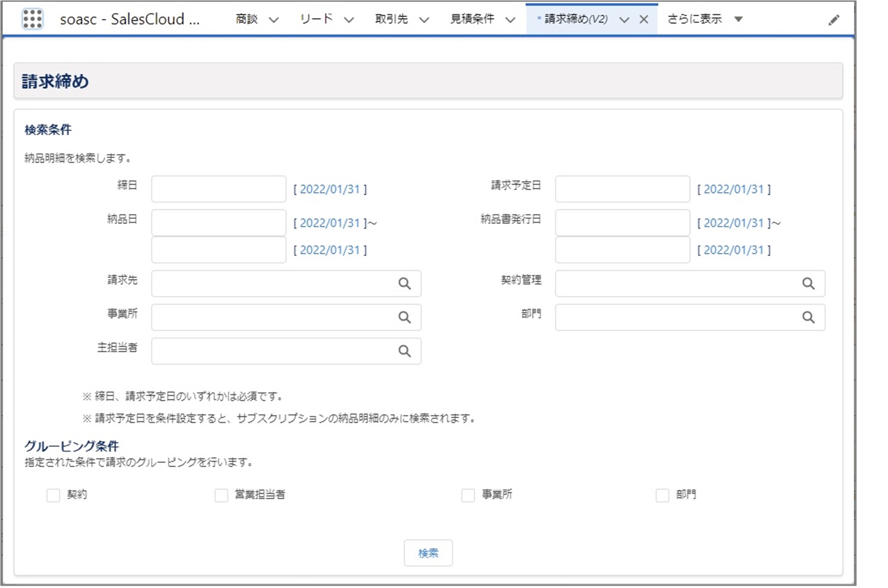Expand the 商談 tab dropdown chevron
The image size is (888, 588).
click(274, 20)
